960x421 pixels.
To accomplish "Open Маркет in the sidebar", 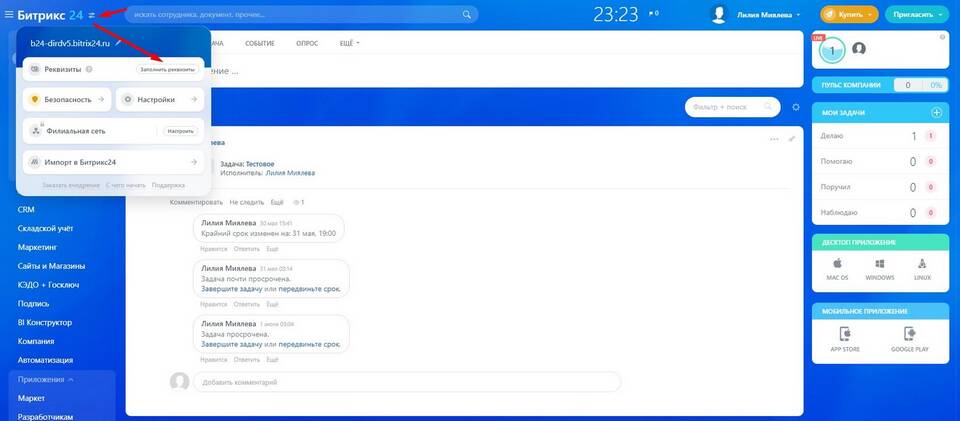I will (31, 398).
